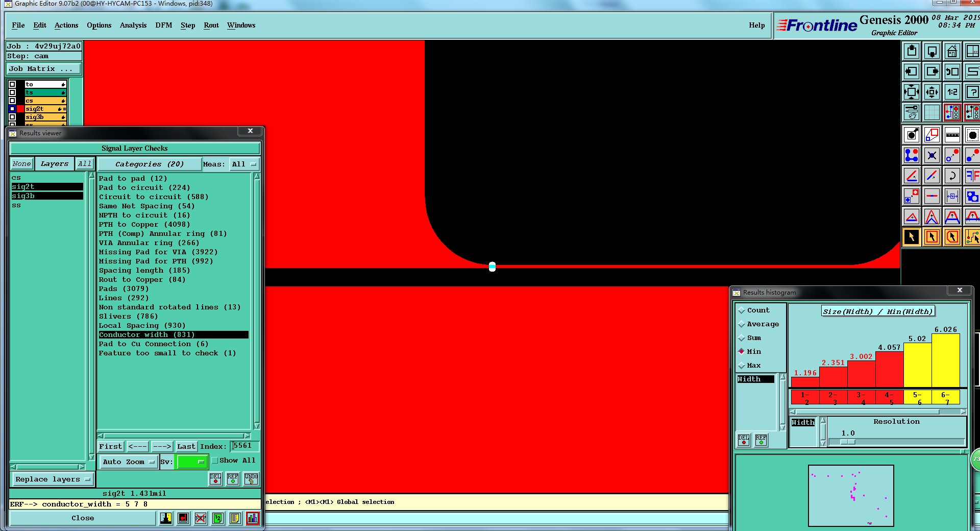Click the tools and palette settings icon

coord(912,112)
